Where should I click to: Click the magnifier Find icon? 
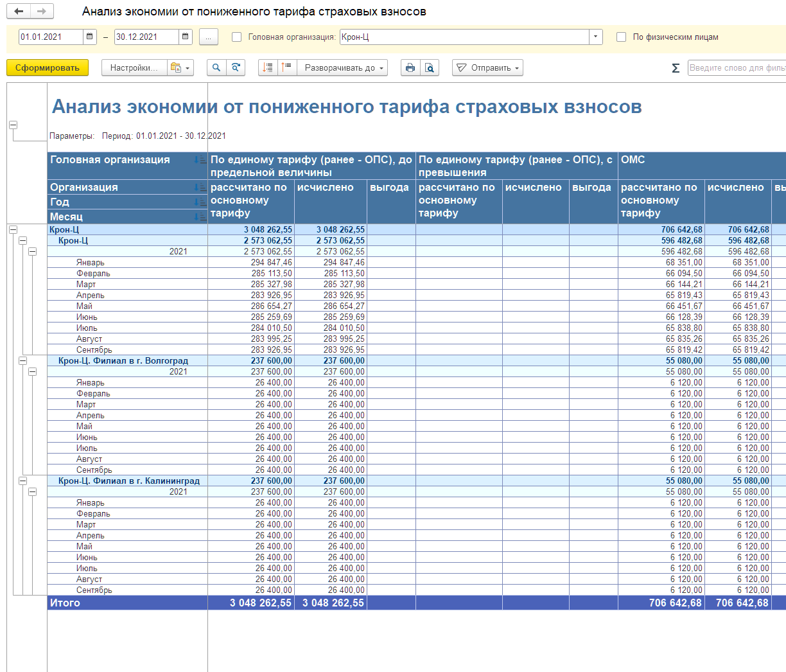(x=216, y=67)
